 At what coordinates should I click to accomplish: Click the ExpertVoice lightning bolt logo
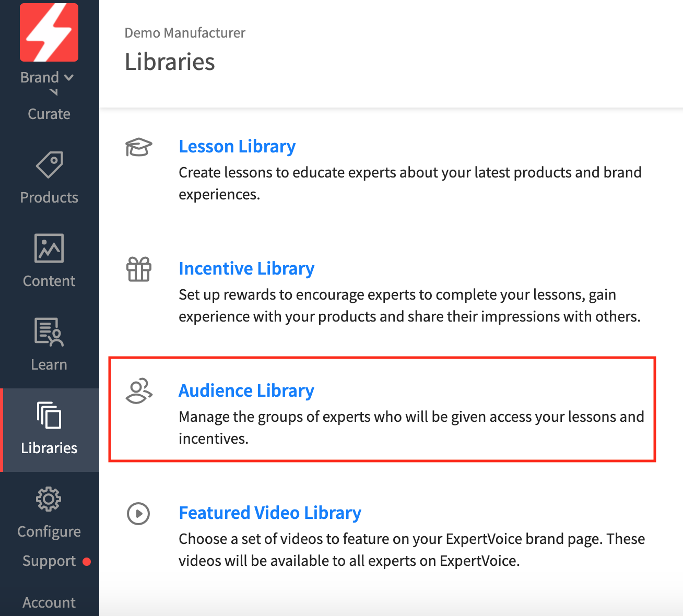[x=49, y=32]
